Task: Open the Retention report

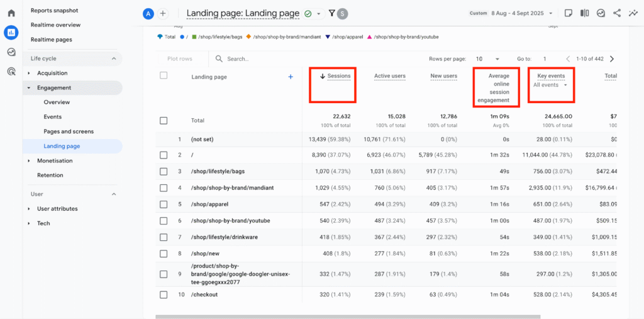Action: (x=50, y=175)
